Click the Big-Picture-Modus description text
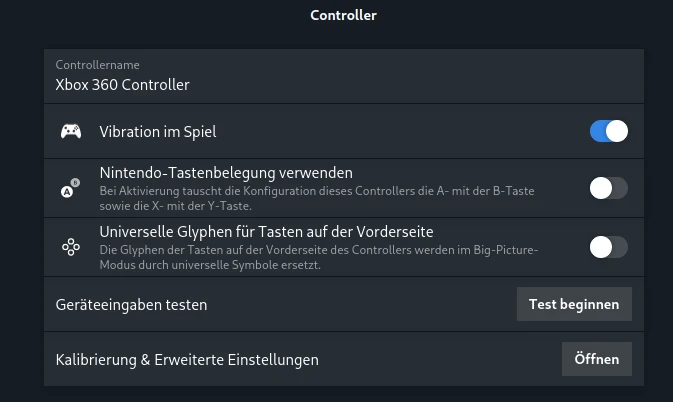 pyautogui.click(x=319, y=257)
